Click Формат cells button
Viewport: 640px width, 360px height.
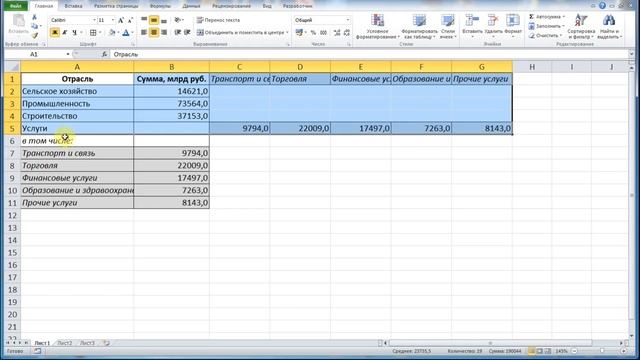click(x=513, y=25)
